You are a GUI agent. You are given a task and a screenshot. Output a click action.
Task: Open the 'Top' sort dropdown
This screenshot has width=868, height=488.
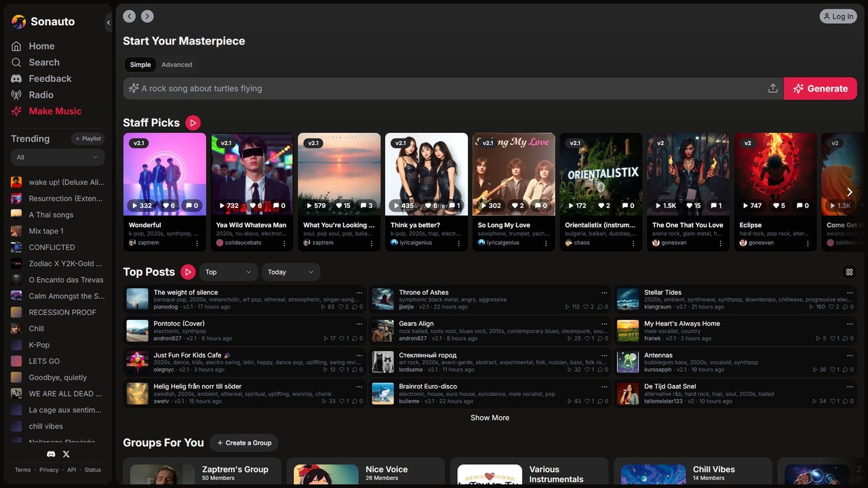pyautogui.click(x=229, y=272)
